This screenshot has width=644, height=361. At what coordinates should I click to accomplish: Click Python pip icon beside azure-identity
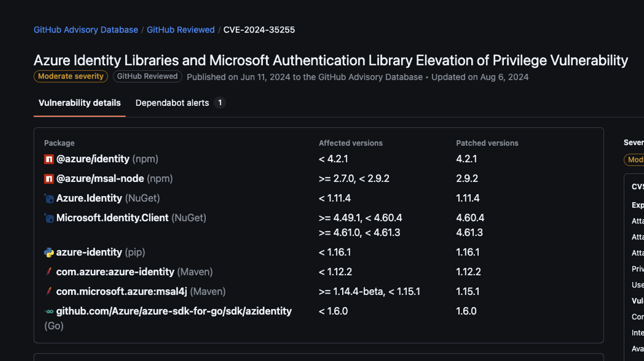click(x=49, y=252)
